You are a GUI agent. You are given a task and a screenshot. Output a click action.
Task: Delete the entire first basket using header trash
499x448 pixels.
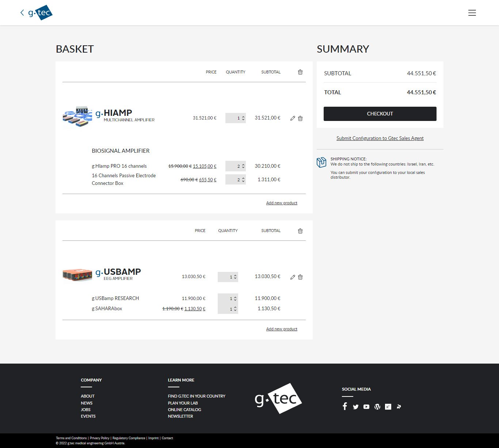point(300,72)
